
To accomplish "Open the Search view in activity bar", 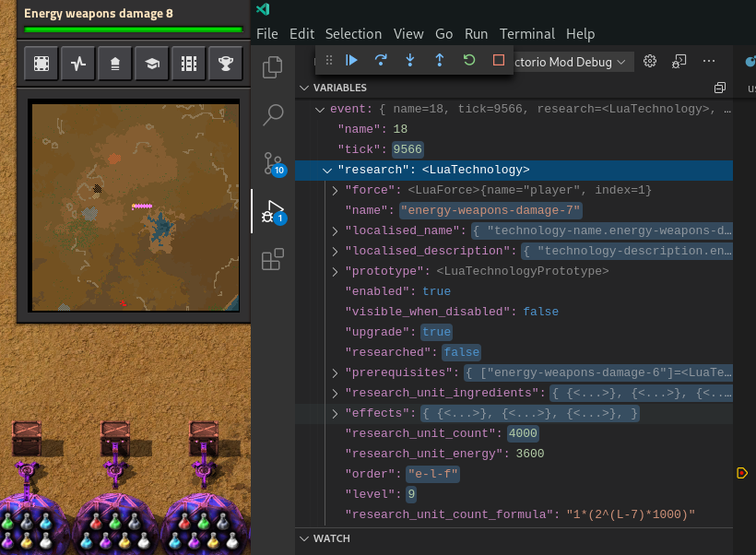I will (x=273, y=115).
